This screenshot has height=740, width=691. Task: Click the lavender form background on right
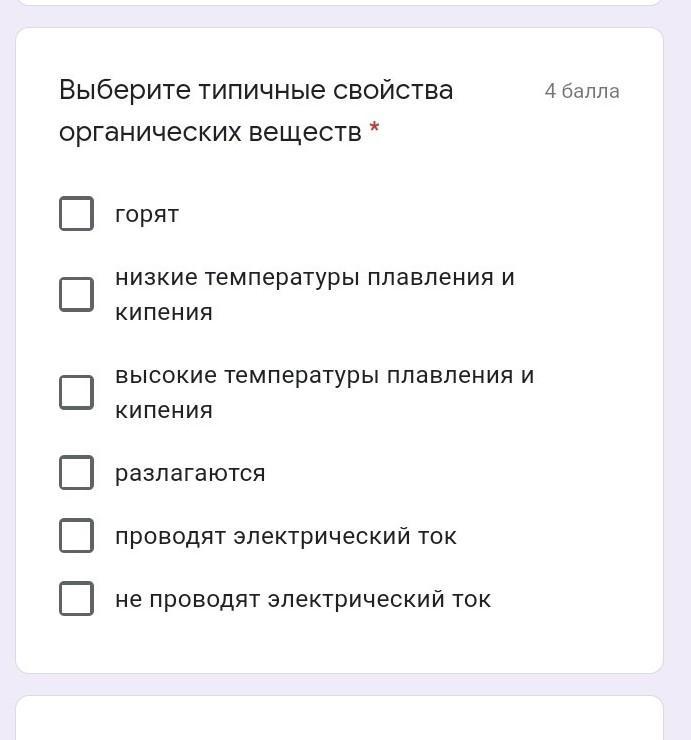pyautogui.click(x=678, y=370)
